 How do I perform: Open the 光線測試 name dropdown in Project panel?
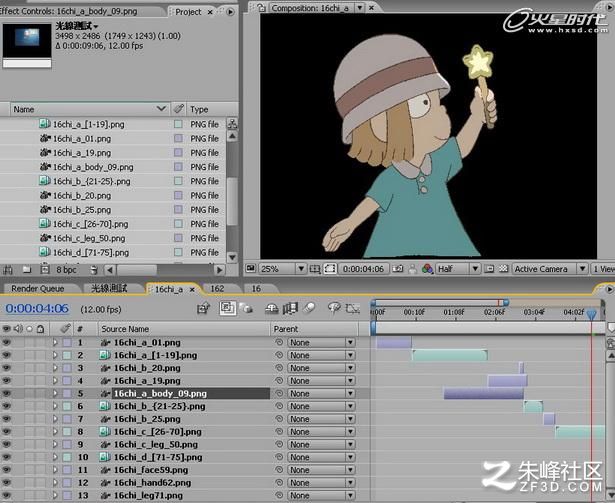[x=96, y=27]
